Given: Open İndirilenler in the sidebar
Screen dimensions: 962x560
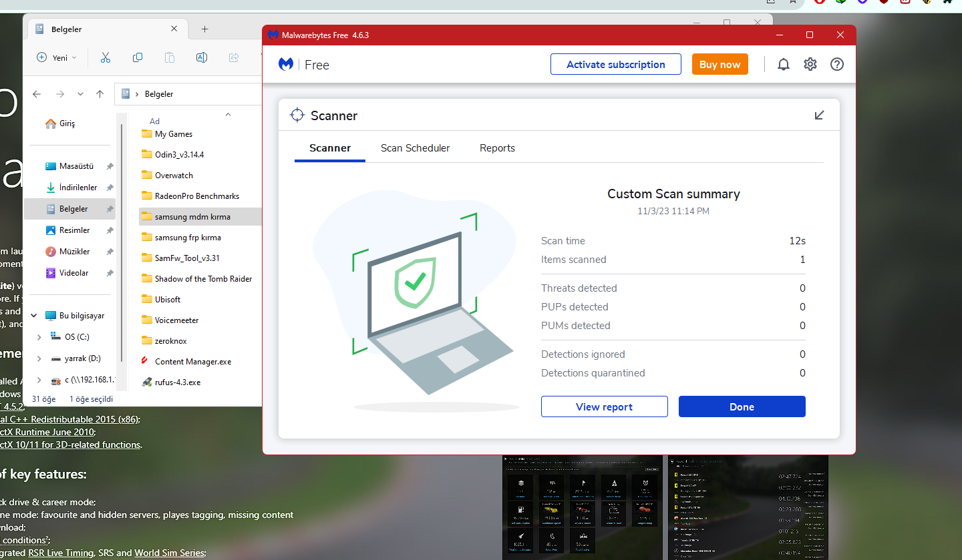Looking at the screenshot, I should [x=69, y=188].
